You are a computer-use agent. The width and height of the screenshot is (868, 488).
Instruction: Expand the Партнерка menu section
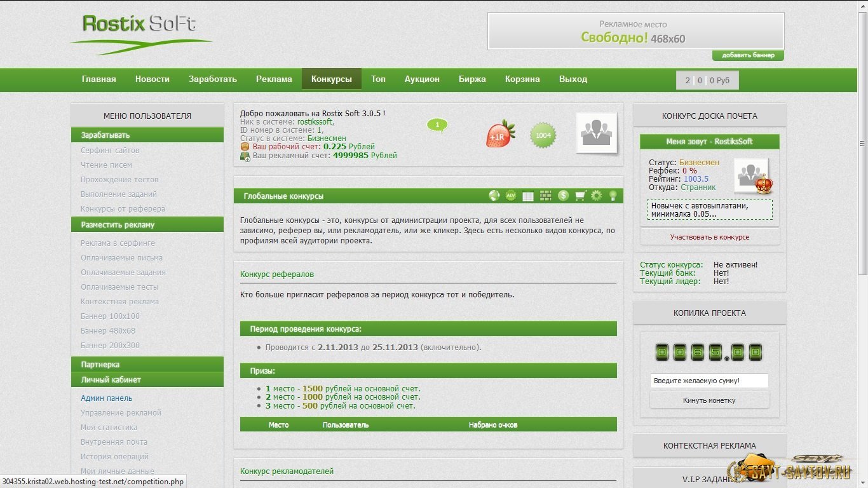147,365
